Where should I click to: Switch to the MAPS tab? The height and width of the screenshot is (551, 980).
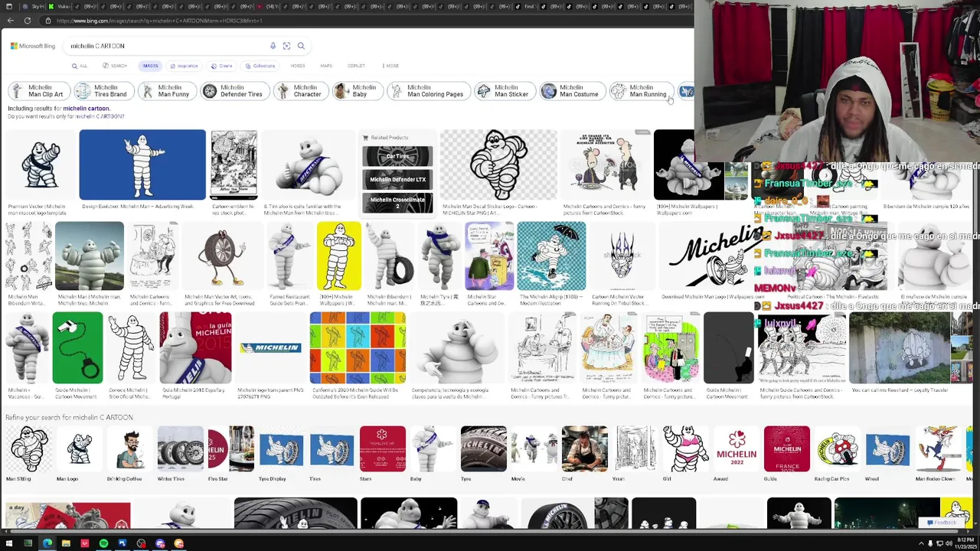pos(326,66)
